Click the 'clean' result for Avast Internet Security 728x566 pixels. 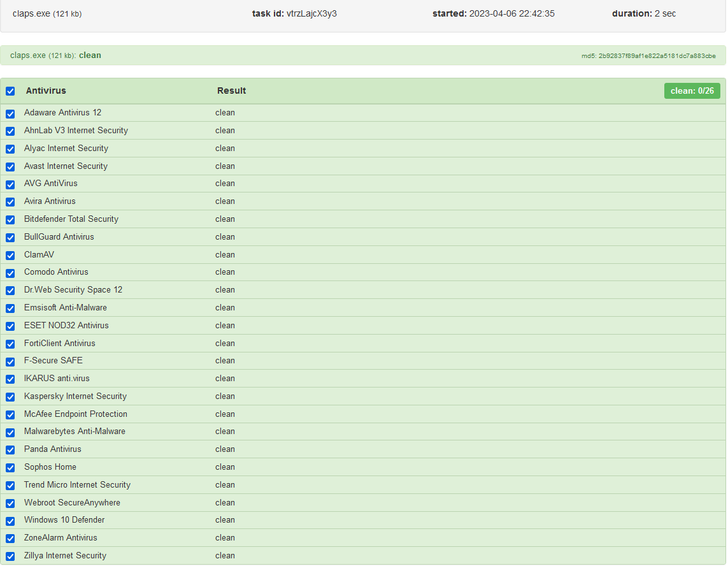[x=225, y=166]
